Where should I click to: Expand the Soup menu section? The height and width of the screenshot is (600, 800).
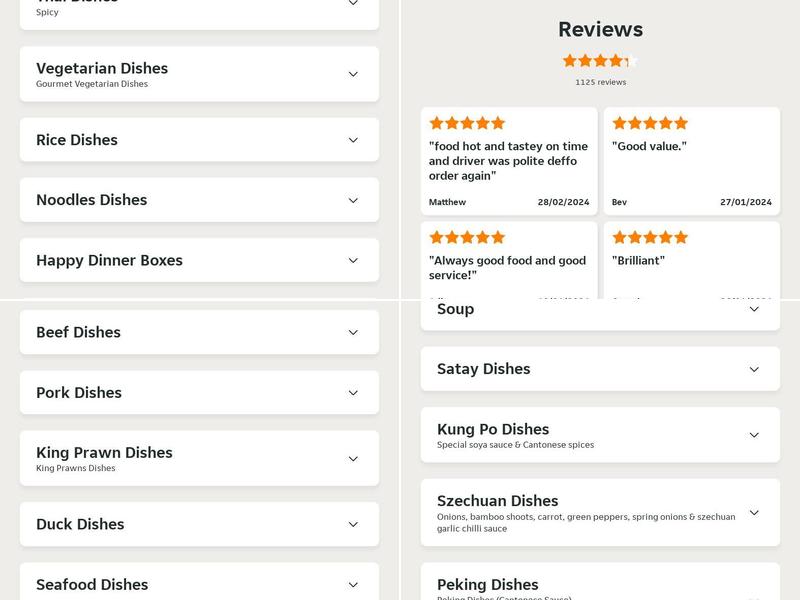(600, 309)
